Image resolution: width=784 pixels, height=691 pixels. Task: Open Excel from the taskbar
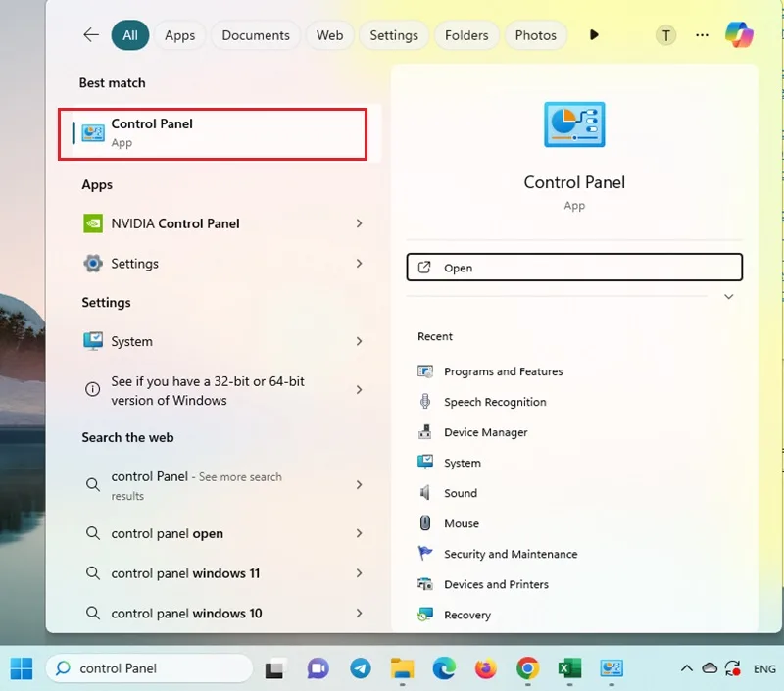click(569, 668)
